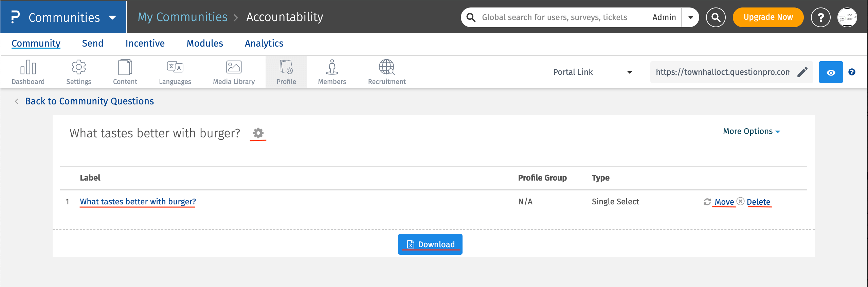Open the Admin search scope dropdown arrow

pyautogui.click(x=691, y=17)
